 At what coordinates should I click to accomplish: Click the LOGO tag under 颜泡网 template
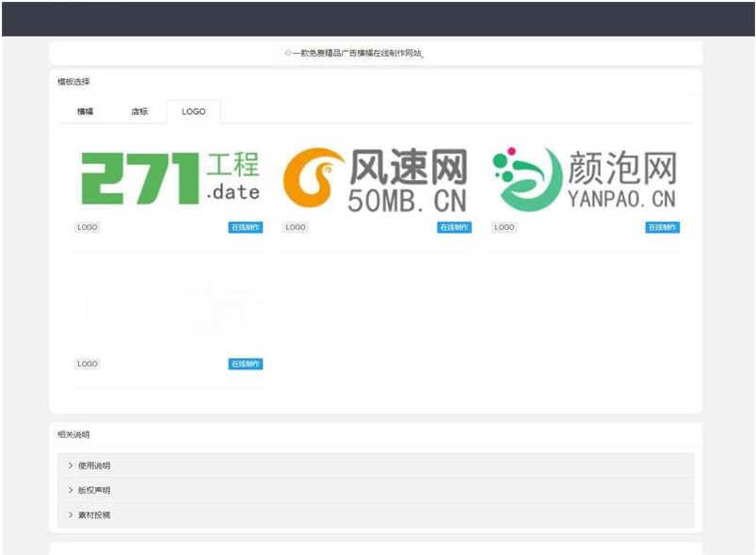(x=505, y=227)
